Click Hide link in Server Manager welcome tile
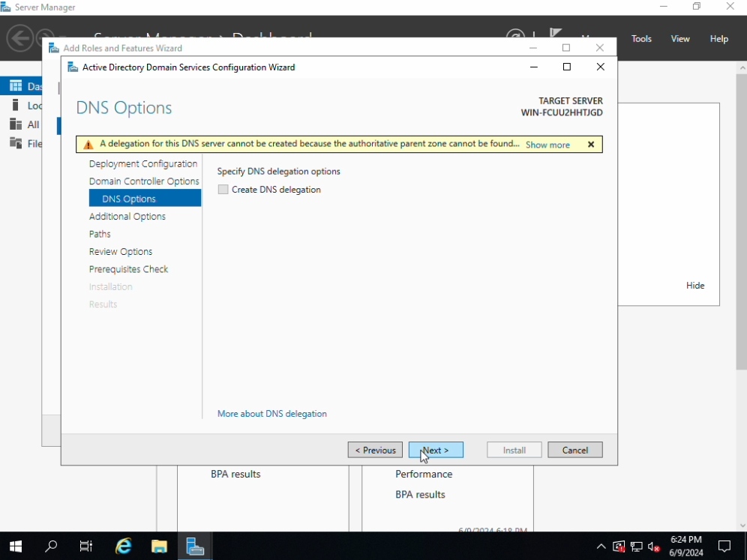The image size is (747, 560). [x=695, y=286]
